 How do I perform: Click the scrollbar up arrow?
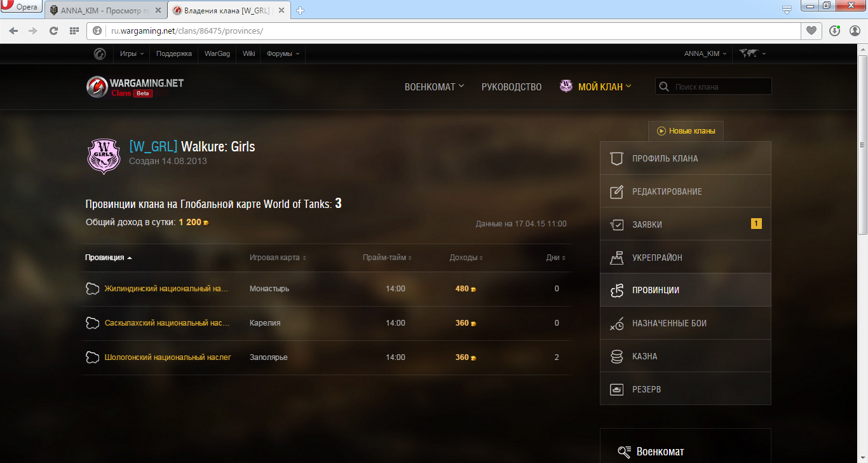[863, 49]
